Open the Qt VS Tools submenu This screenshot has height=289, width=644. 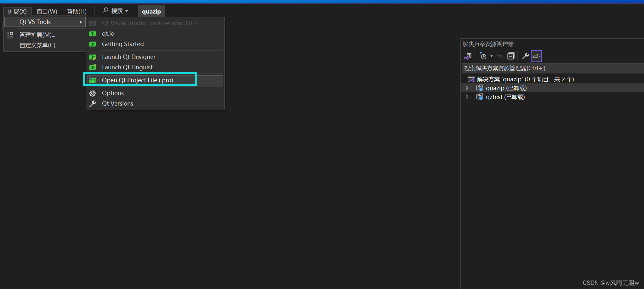tap(45, 22)
